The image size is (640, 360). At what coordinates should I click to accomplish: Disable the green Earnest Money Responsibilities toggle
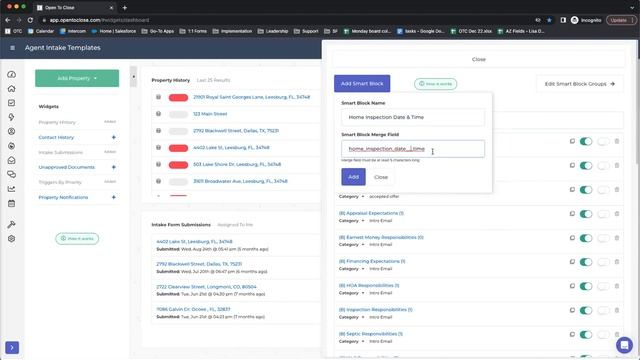click(586, 238)
